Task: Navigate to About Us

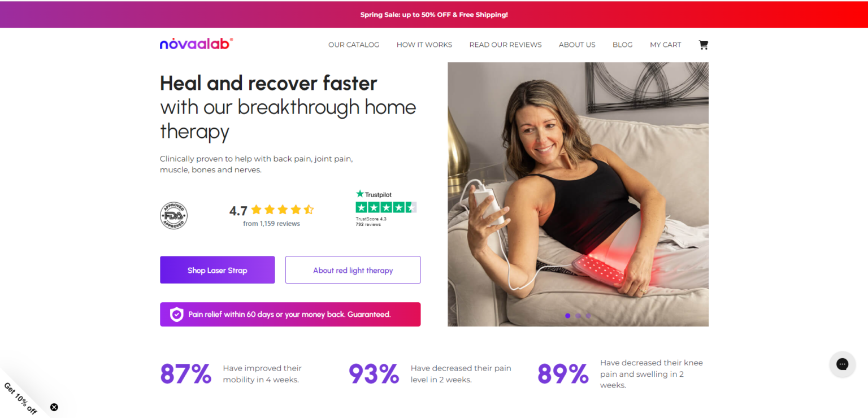Action: [x=577, y=45]
